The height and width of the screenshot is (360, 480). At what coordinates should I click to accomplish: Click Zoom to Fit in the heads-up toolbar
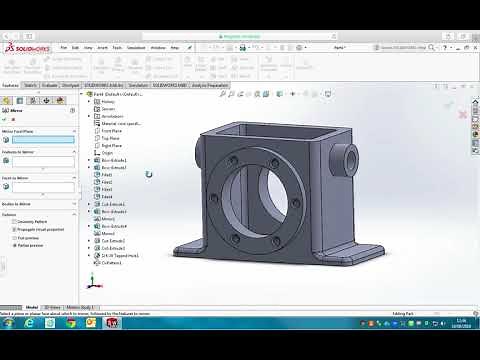[223, 94]
